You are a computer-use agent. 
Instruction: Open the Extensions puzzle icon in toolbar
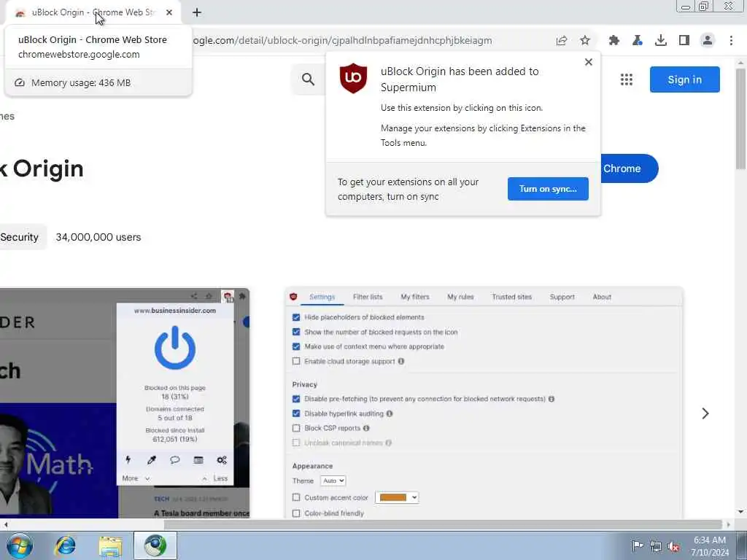pyautogui.click(x=614, y=41)
